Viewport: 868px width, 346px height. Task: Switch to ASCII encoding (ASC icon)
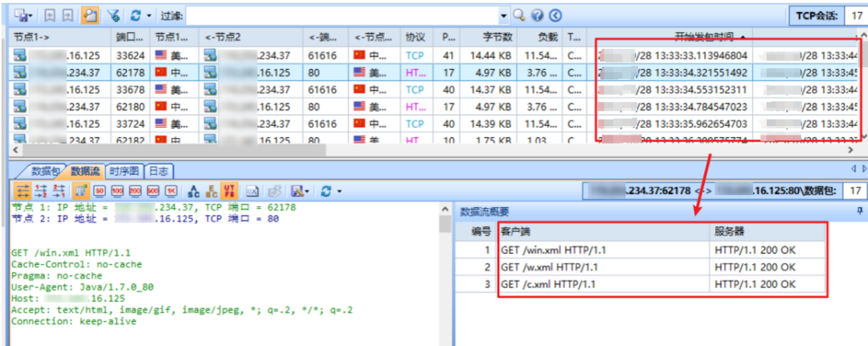[193, 191]
